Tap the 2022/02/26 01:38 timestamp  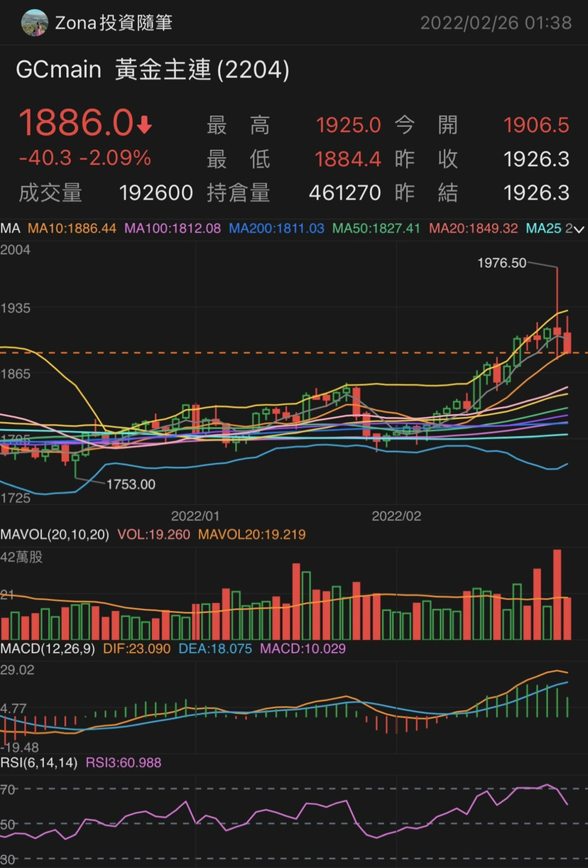[x=496, y=23]
